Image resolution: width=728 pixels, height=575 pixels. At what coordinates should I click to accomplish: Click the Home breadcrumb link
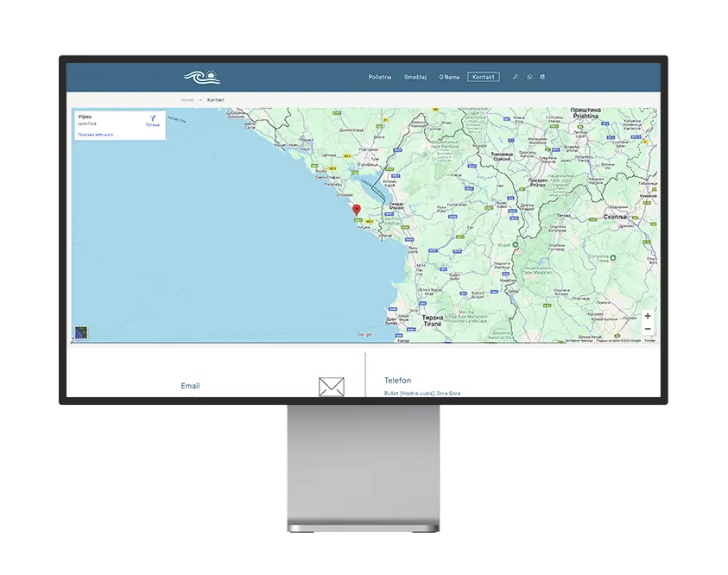[187, 100]
